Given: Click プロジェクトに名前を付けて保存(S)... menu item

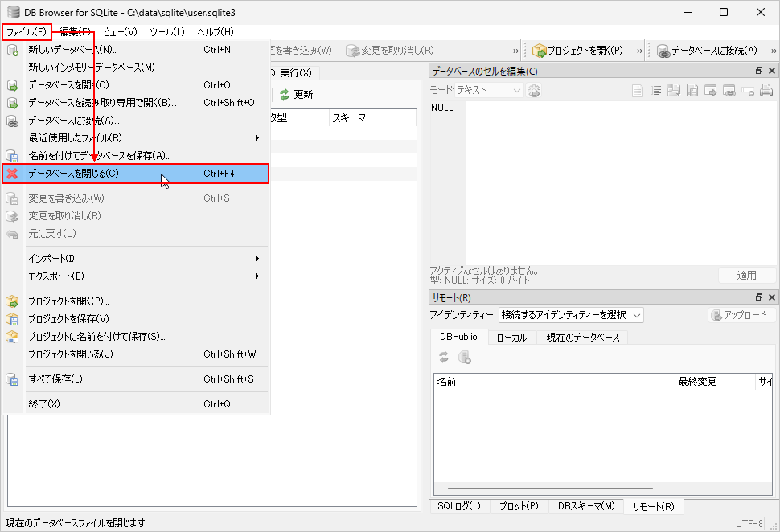Looking at the screenshot, I should click(135, 337).
